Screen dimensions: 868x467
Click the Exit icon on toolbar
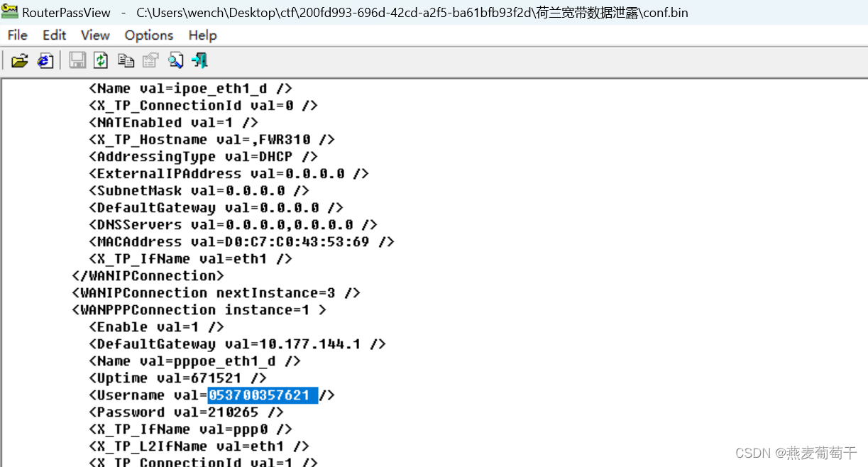pyautogui.click(x=199, y=60)
